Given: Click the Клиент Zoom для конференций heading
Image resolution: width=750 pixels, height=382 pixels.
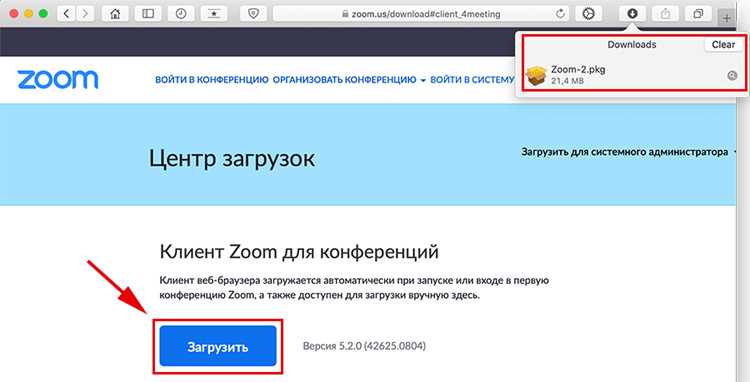Looking at the screenshot, I should [299, 251].
